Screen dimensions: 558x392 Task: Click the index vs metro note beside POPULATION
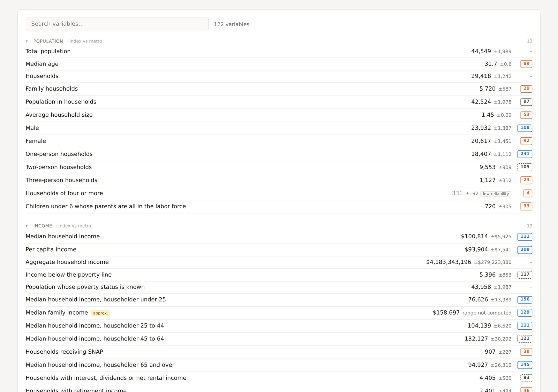point(84,41)
